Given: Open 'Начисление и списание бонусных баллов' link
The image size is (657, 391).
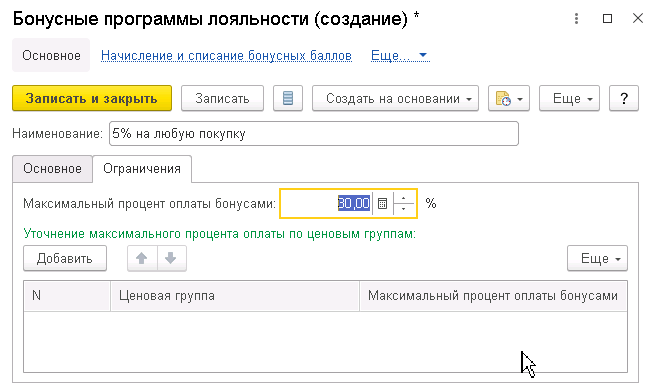Looking at the screenshot, I should [x=226, y=55].
